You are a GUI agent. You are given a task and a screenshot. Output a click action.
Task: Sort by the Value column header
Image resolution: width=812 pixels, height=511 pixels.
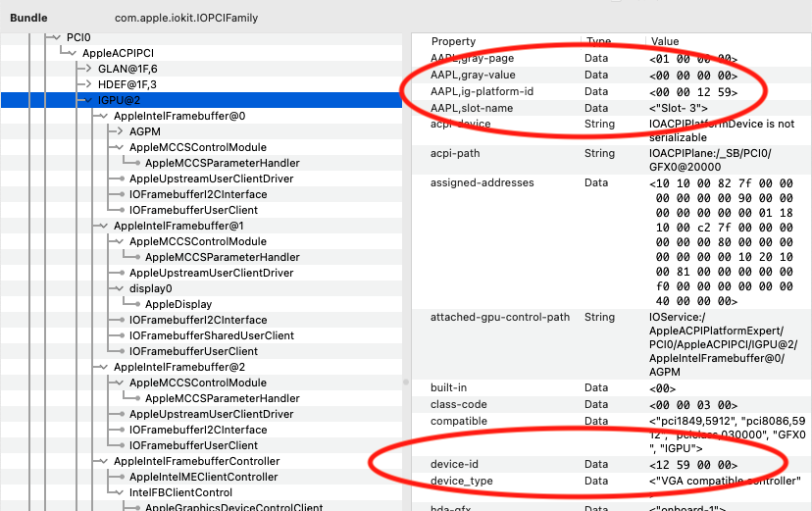pos(665,41)
